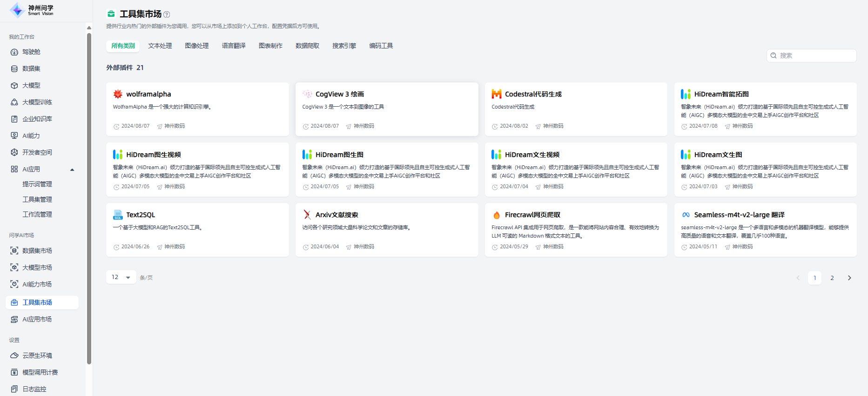Click the Text2SQL plugin icon
Image resolution: width=868 pixels, height=396 pixels.
tap(118, 215)
